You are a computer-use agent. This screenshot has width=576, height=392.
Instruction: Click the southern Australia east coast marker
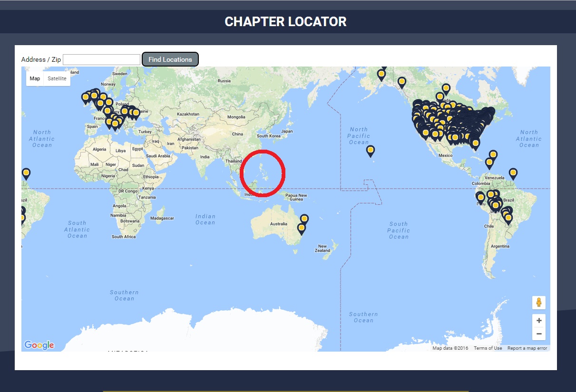(x=301, y=229)
